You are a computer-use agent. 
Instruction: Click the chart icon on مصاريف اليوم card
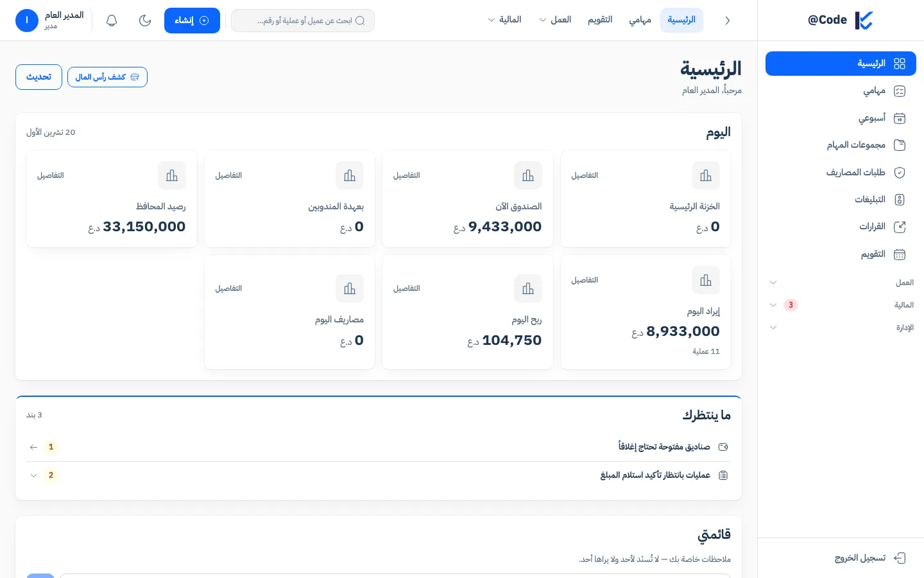point(350,288)
